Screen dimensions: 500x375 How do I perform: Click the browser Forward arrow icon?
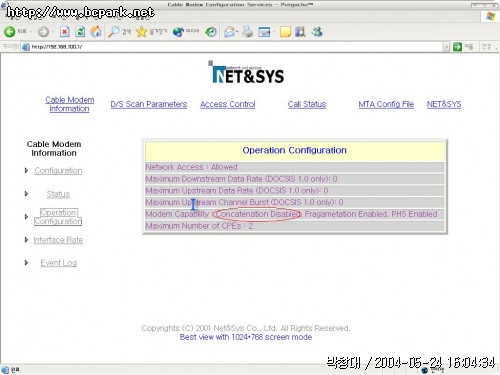[x=43, y=32]
